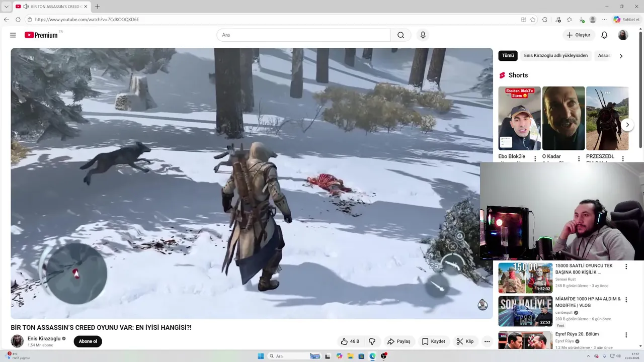Open MİAMİ'DE 1000 HP M4 video thumbnail
This screenshot has height=362, width=644.
[x=525, y=311]
